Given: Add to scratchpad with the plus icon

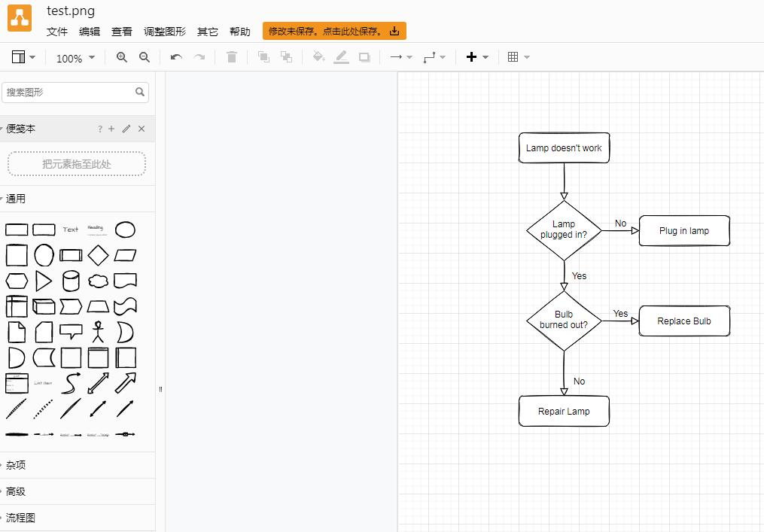Looking at the screenshot, I should point(111,129).
